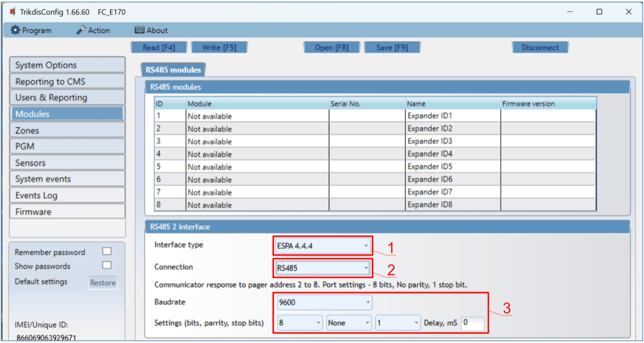Image resolution: width=644 pixels, height=343 pixels.
Task: Expand the Interface type dropdown
Action: (322, 246)
